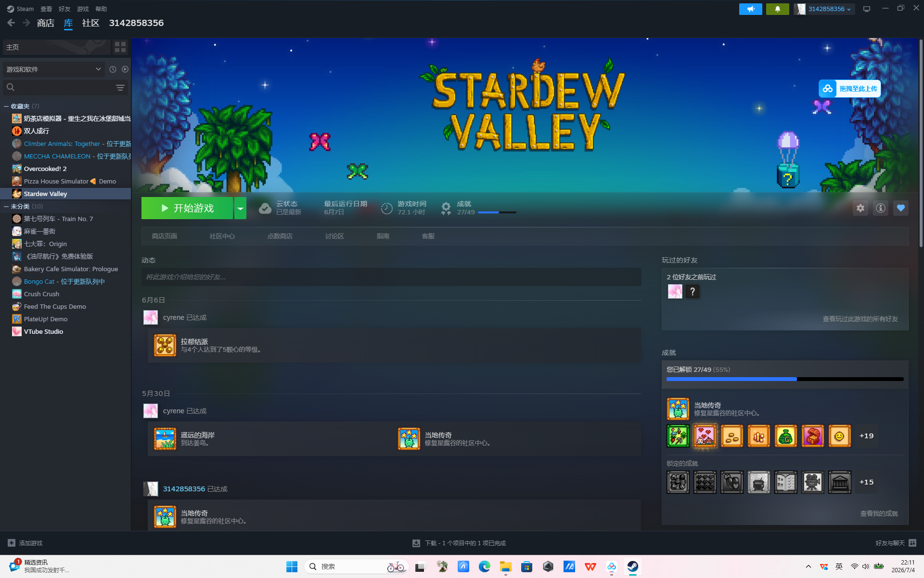Click the Add Game plus icon
The height and width of the screenshot is (578, 924).
click(12, 543)
